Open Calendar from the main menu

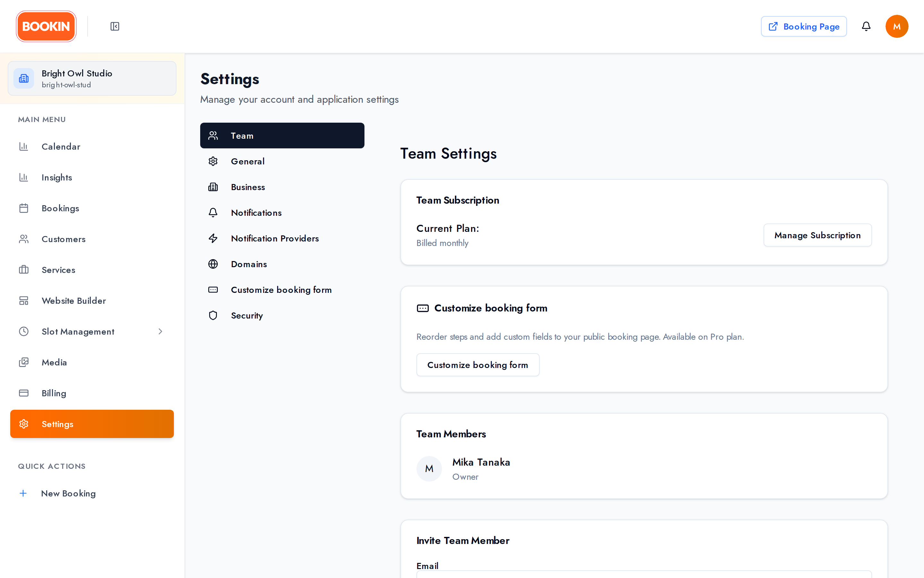92,146
